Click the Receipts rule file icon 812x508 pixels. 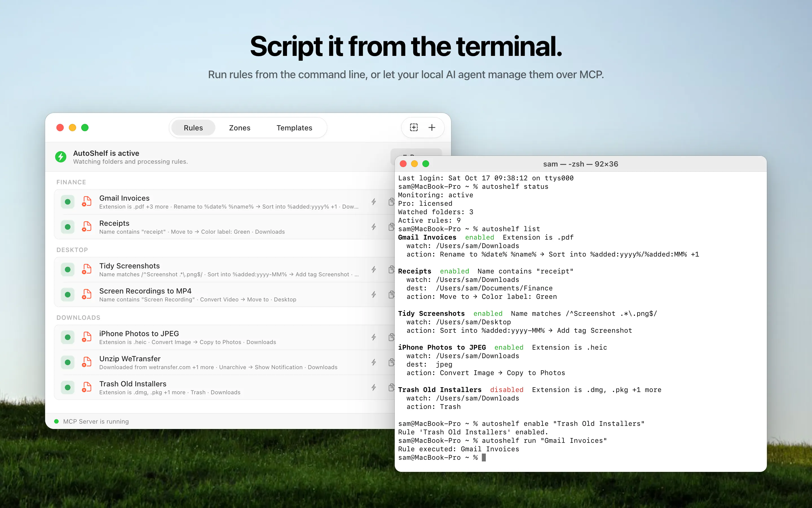(87, 227)
